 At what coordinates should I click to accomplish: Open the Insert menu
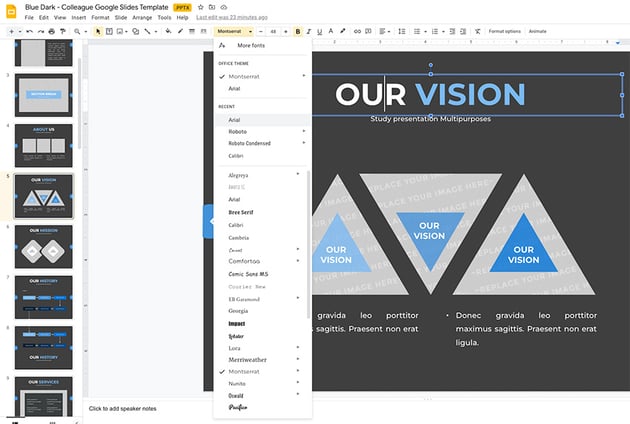point(78,17)
